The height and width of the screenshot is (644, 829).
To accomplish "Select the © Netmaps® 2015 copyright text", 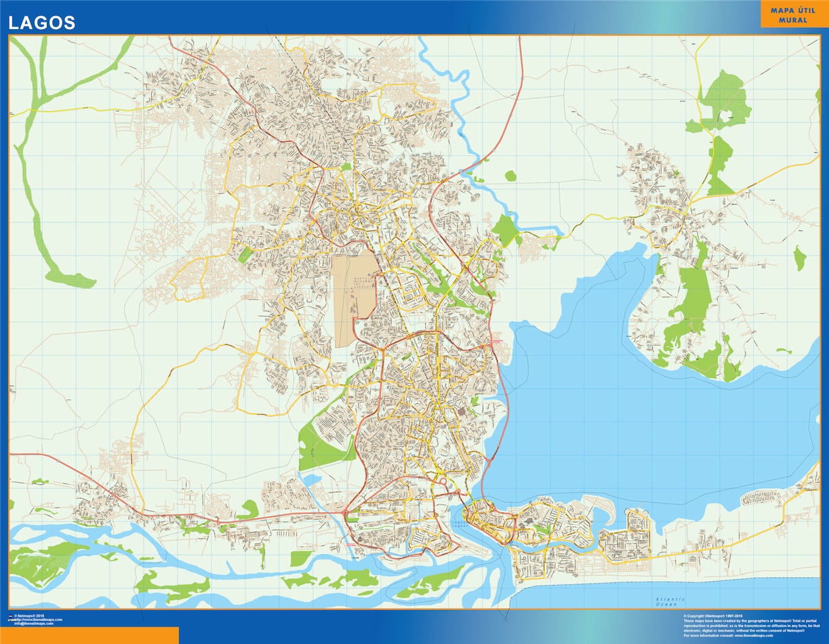I will [29, 616].
